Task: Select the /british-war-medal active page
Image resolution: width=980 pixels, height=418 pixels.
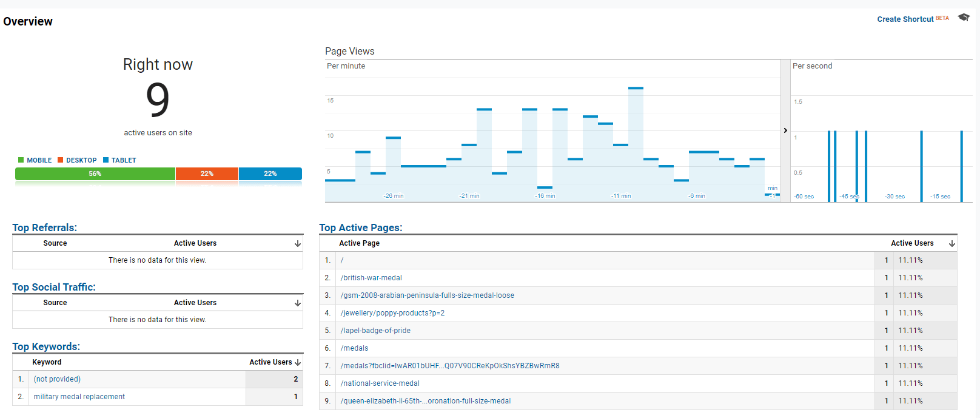Action: [371, 278]
